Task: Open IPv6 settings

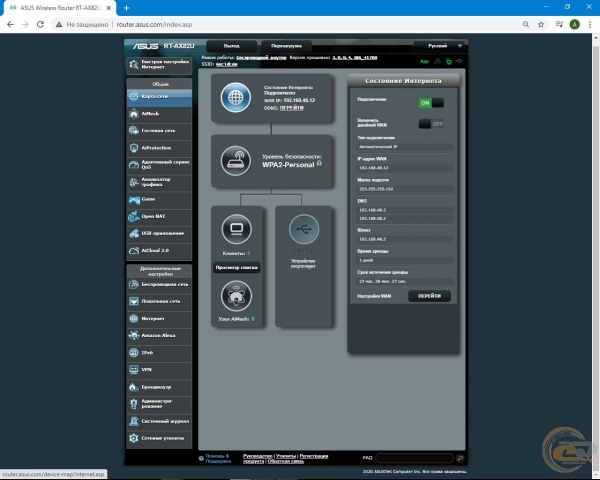Action: [x=159, y=353]
